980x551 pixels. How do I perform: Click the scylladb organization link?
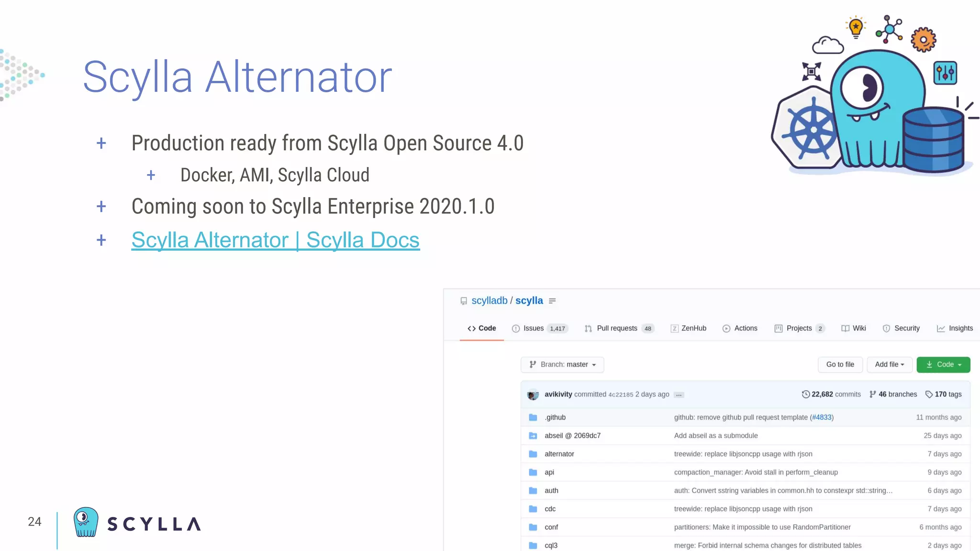(x=489, y=300)
